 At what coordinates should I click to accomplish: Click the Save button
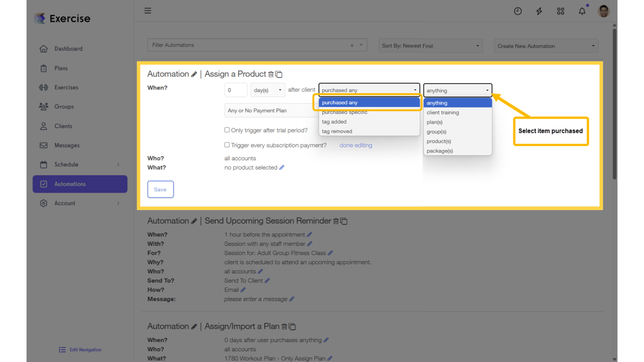pos(160,189)
